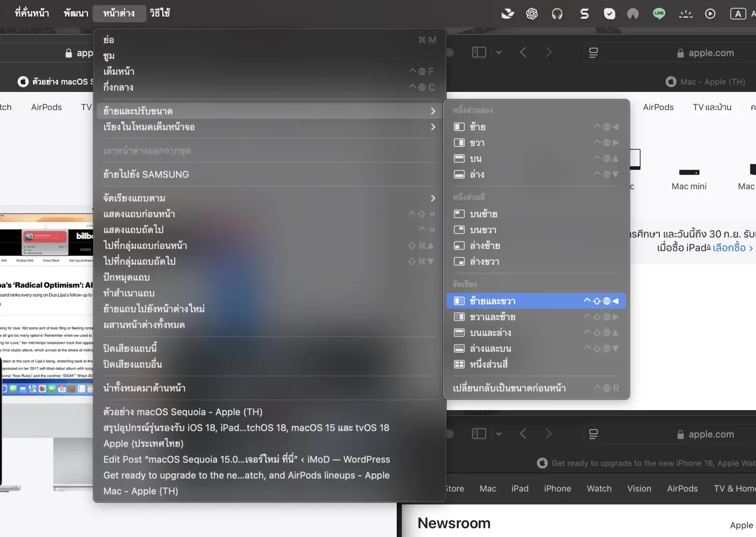Click the ChatGPT icon in menu bar
Viewport: 756px width, 537px height.
532,14
